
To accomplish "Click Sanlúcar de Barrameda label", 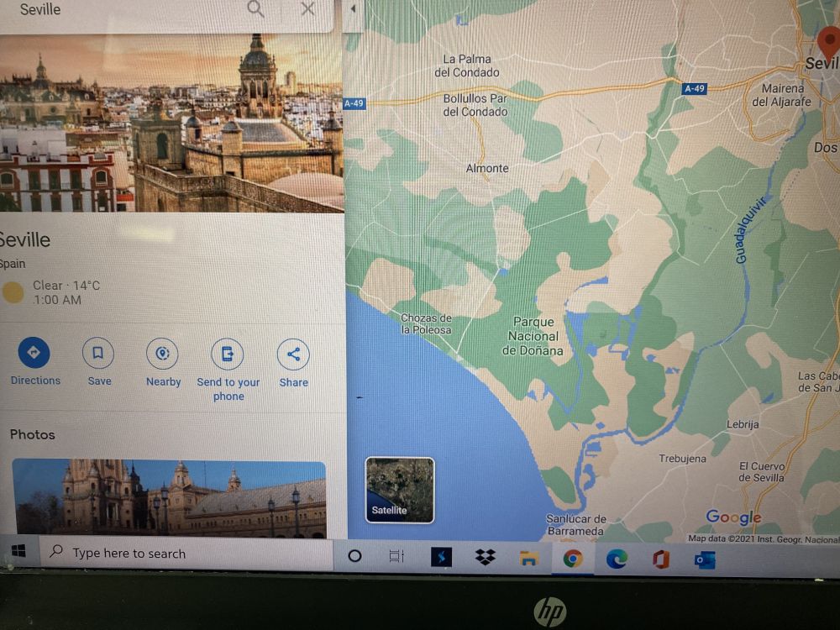I will [x=576, y=524].
